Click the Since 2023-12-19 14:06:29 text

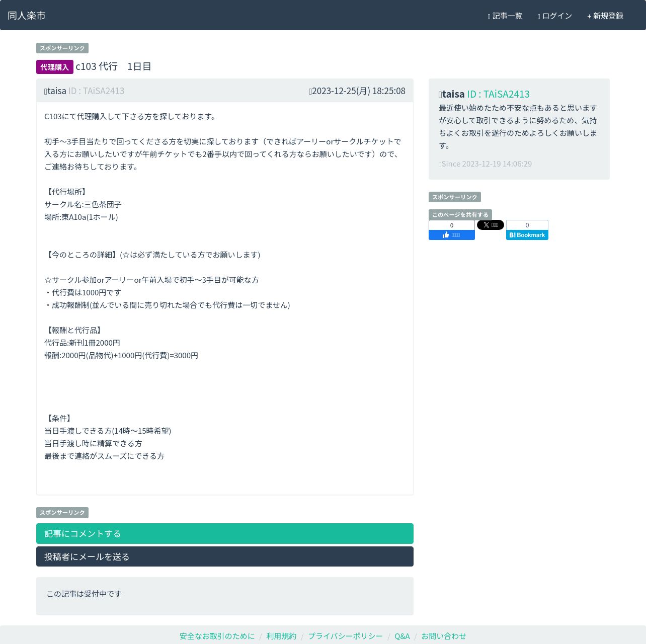(x=486, y=164)
